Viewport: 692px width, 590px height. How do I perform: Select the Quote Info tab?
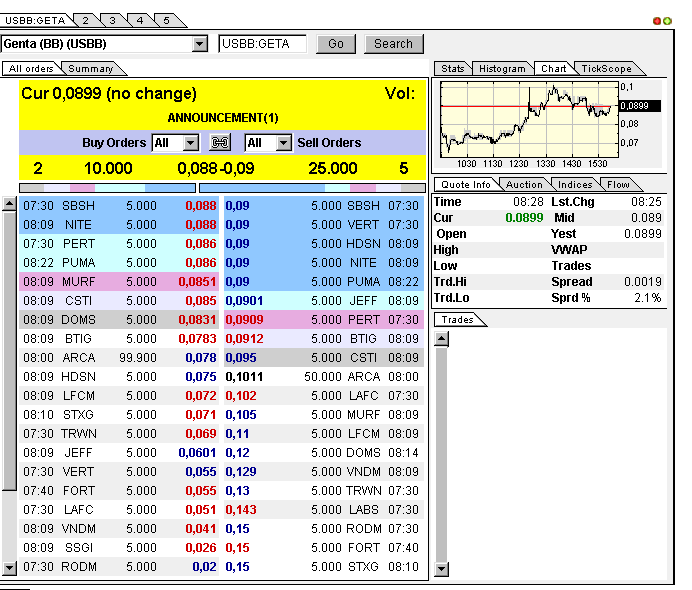tap(466, 184)
